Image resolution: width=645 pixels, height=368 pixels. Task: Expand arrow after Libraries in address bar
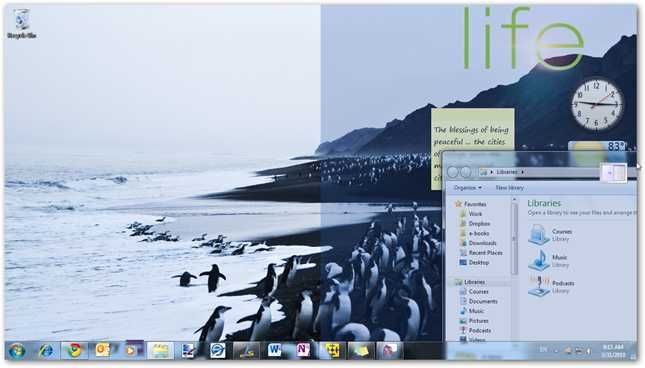tap(523, 172)
